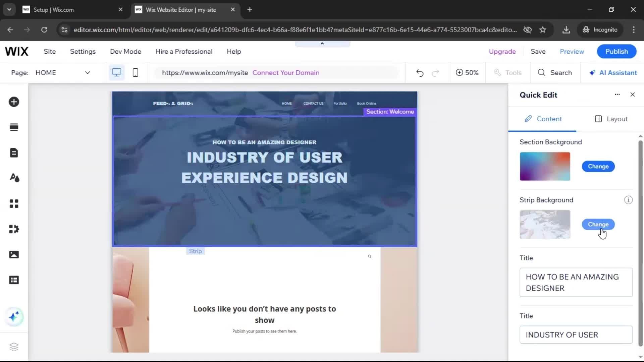Open the Layers icon at bottom left
This screenshot has width=644, height=362.
(14, 347)
